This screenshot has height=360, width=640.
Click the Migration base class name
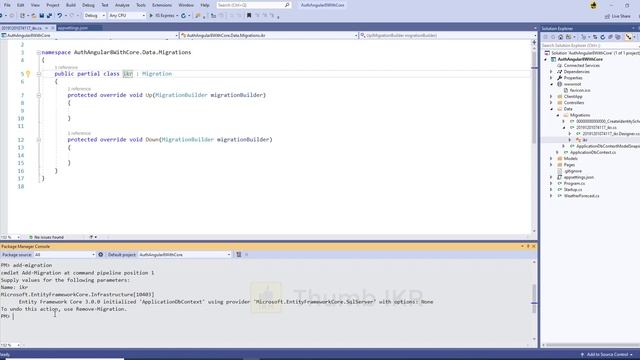(x=157, y=74)
